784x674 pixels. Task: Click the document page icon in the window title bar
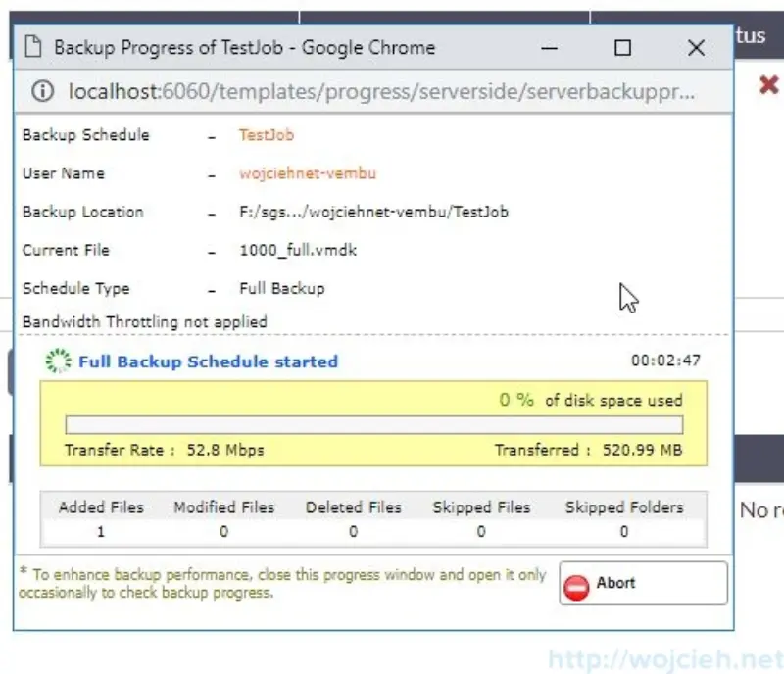32,47
